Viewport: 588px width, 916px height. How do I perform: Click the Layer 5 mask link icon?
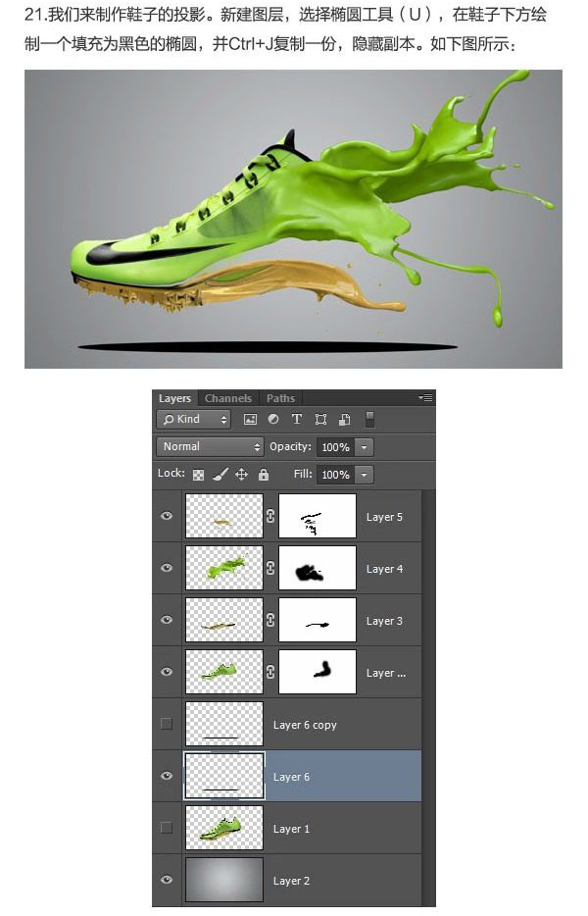270,516
